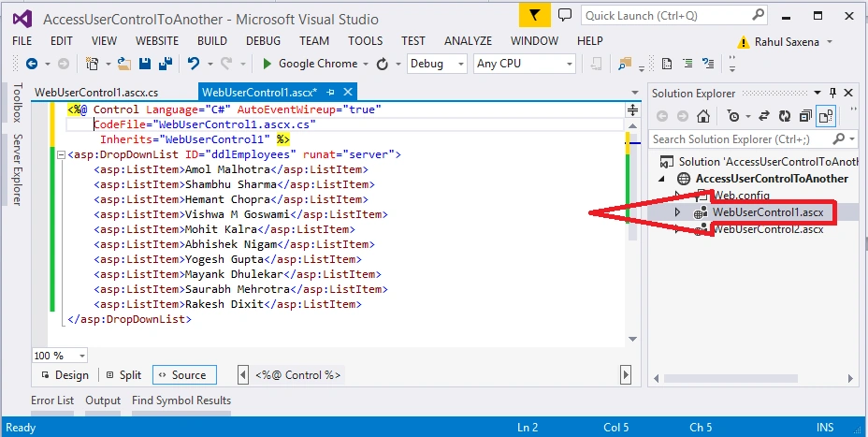Click the Navigate Backward toolbar icon
This screenshot has height=437, width=868.
coord(32,64)
